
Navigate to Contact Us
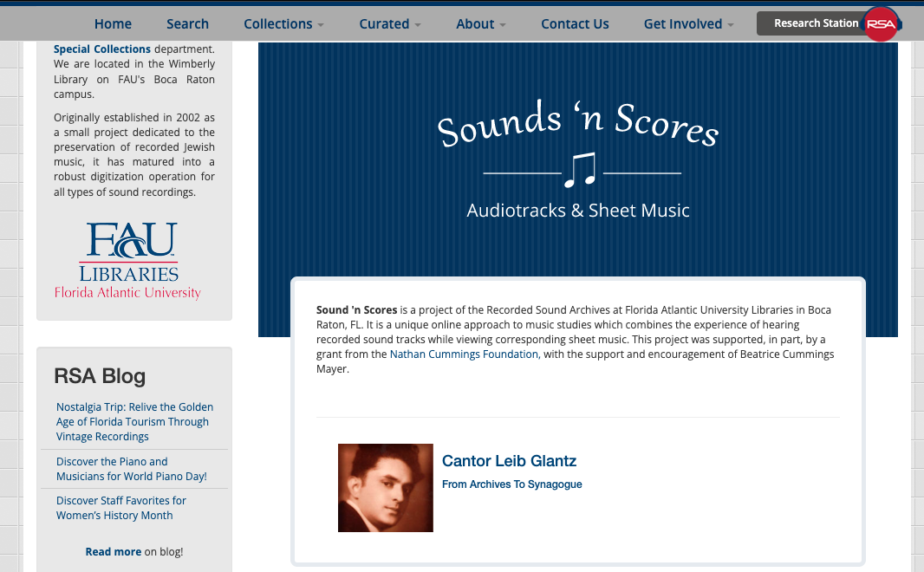(575, 24)
